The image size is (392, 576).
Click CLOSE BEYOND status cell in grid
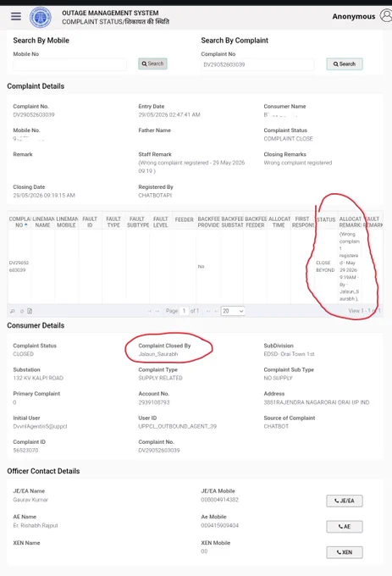tap(325, 266)
